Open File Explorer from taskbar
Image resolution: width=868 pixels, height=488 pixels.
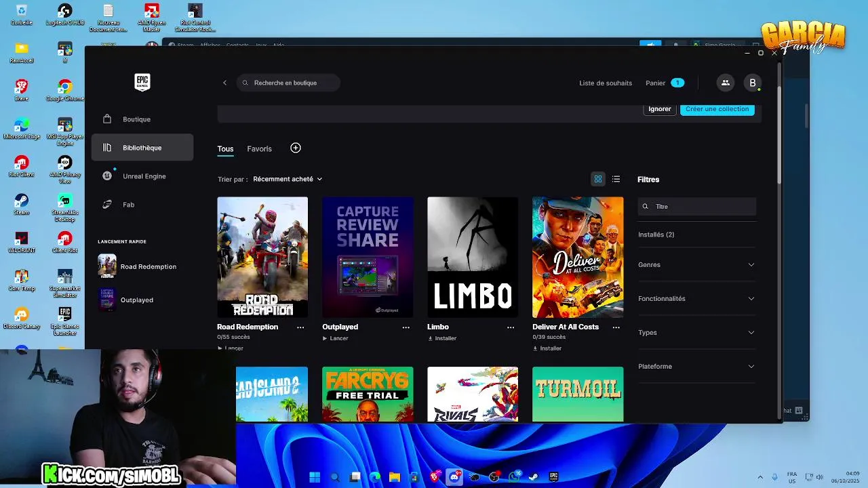click(x=395, y=477)
